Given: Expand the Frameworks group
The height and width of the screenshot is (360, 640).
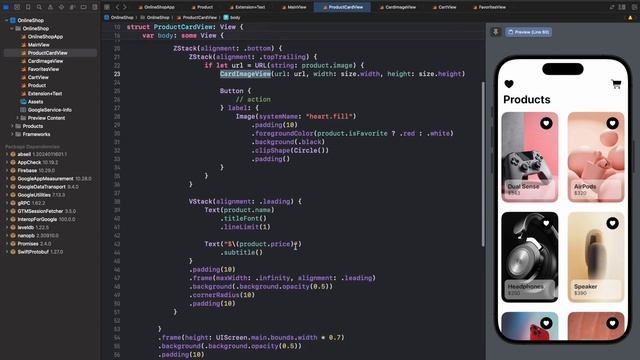Looking at the screenshot, I should 12,134.
